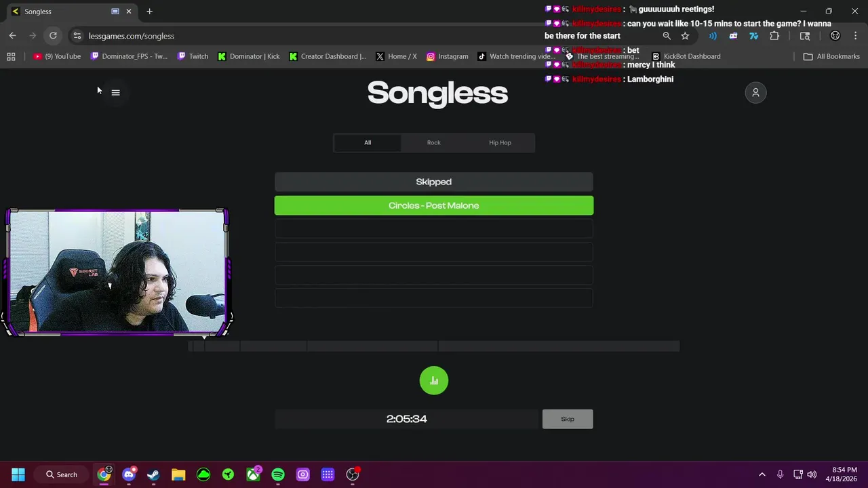Open the YouTube bookmark
868x488 pixels.
pos(57,56)
